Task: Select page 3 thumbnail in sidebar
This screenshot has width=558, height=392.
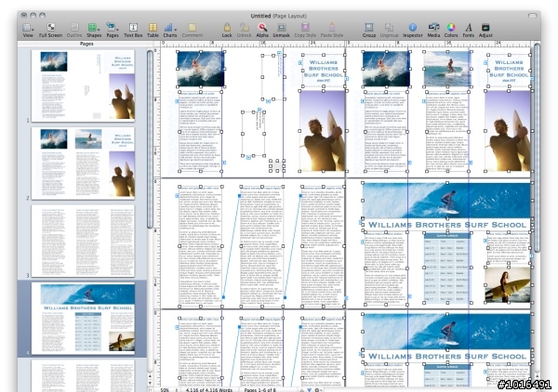Action: 83,241
